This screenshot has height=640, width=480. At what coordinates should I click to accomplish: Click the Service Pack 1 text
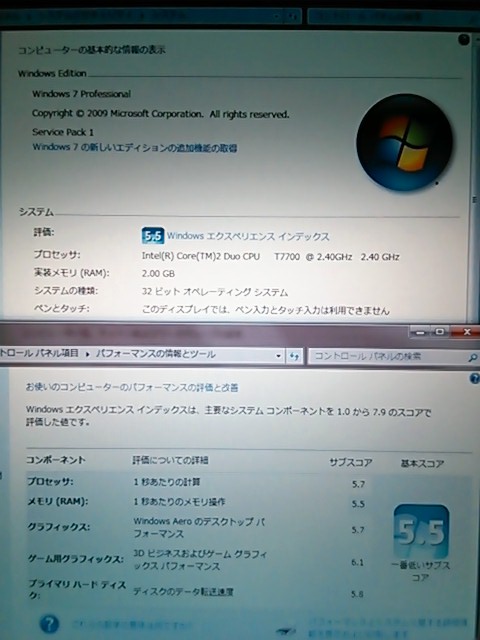pyautogui.click(x=63, y=132)
